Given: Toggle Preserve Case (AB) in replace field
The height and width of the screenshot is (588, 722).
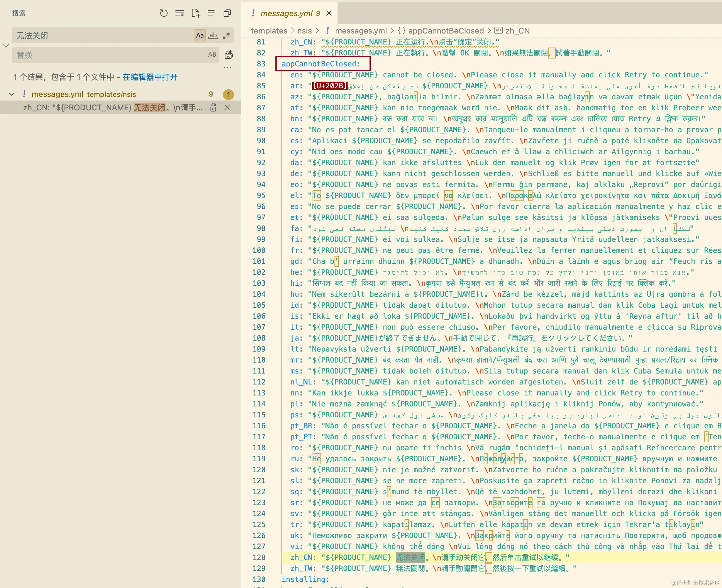Looking at the screenshot, I should pos(212,55).
